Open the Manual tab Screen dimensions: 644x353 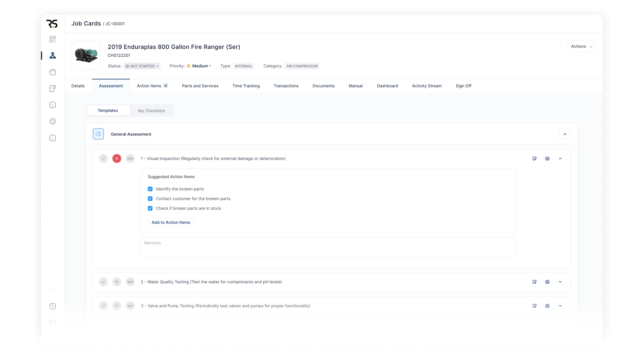(355, 86)
